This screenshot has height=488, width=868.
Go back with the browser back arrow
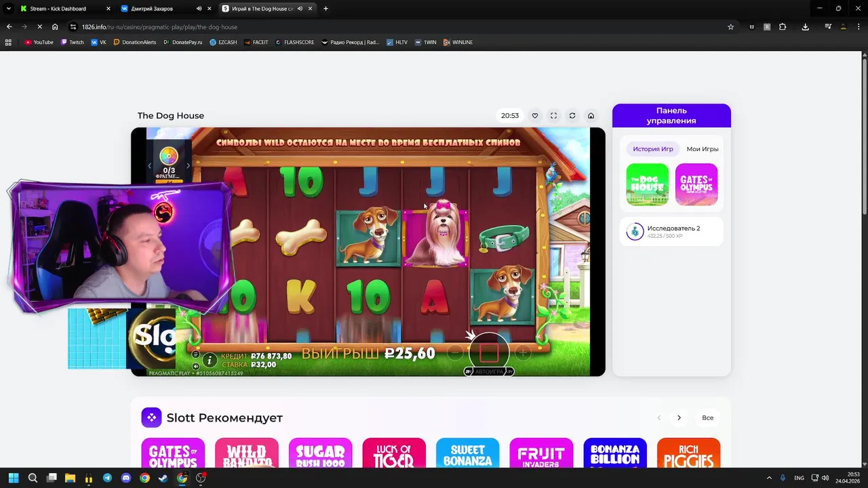point(9,27)
